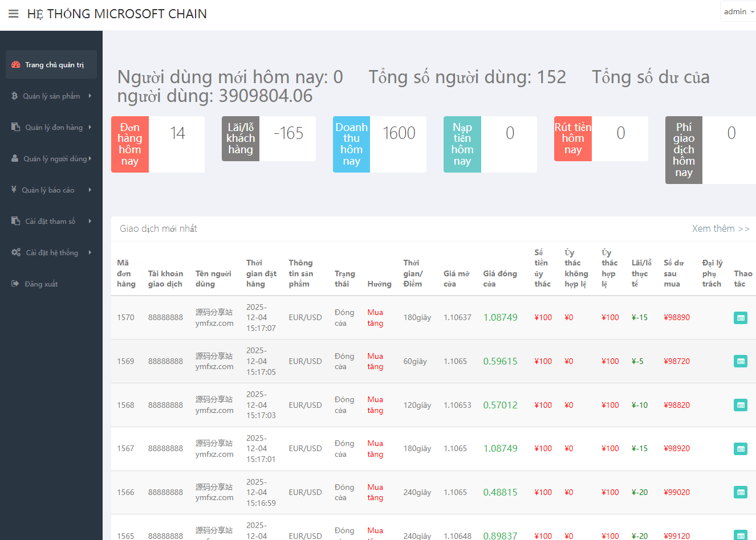Screen dimensions: 756x540
Task: Click the hamburger menu icon in header
Action: click(x=14, y=14)
